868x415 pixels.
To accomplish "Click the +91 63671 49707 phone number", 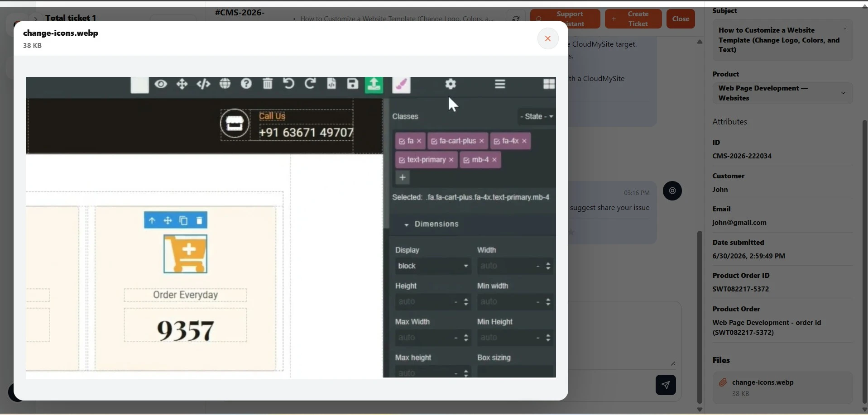I will click(306, 133).
